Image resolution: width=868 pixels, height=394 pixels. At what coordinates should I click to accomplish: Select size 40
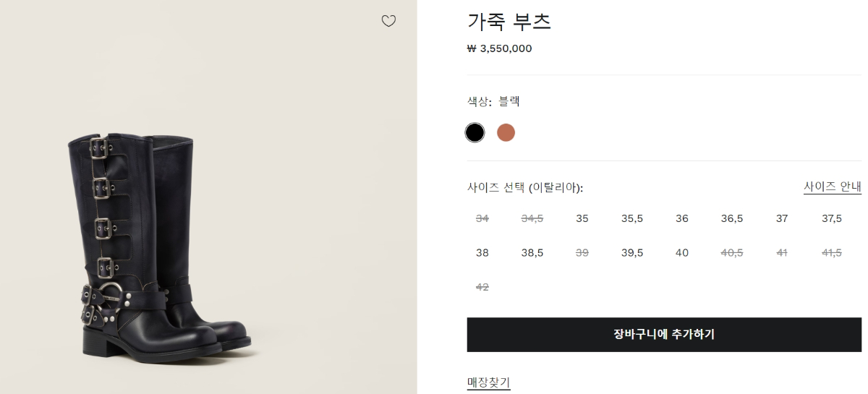pyautogui.click(x=682, y=253)
